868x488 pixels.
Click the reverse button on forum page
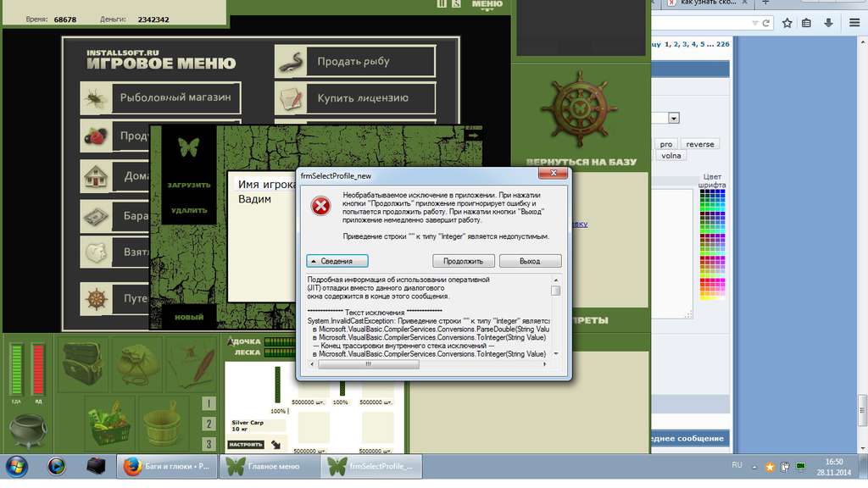point(699,144)
